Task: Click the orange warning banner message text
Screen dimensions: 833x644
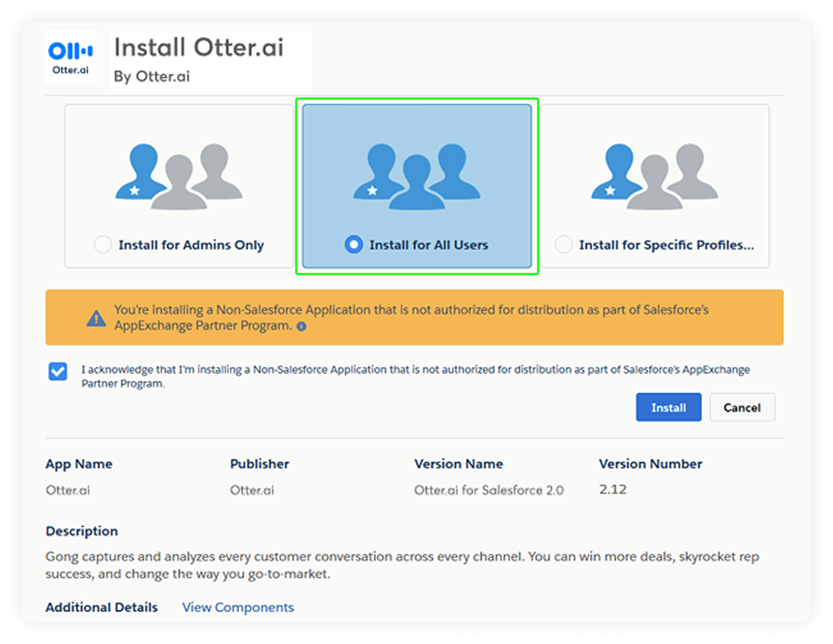Action: point(411,317)
